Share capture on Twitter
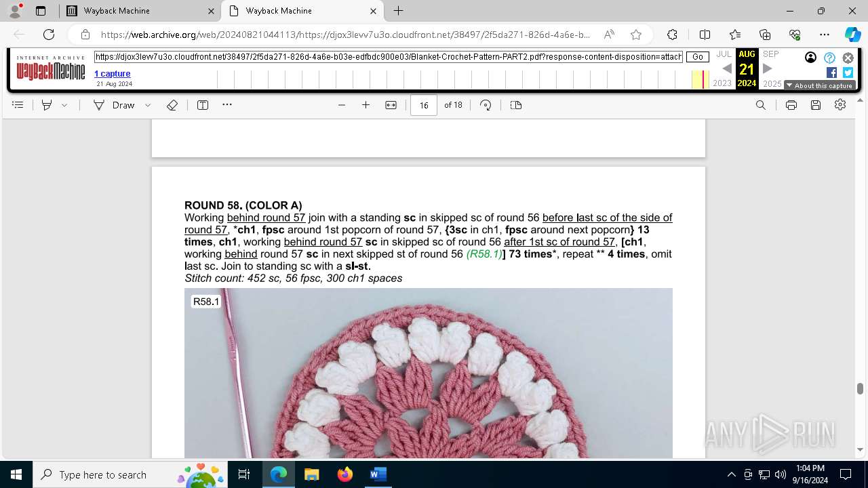The width and height of the screenshot is (868, 488). pyautogui.click(x=848, y=73)
